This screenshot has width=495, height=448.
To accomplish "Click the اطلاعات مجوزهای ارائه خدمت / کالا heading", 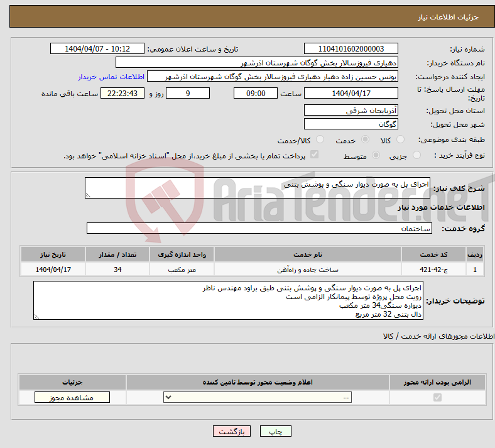I will (x=438, y=336).
